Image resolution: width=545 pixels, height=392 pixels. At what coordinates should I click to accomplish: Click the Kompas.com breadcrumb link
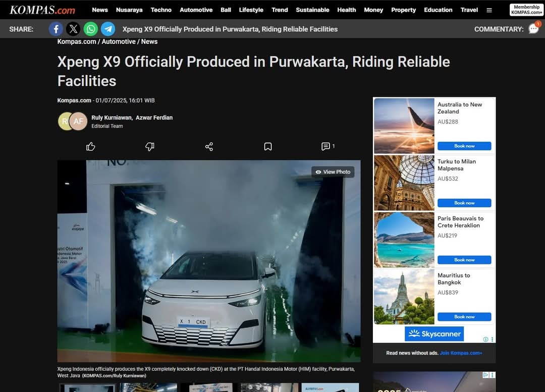point(77,42)
